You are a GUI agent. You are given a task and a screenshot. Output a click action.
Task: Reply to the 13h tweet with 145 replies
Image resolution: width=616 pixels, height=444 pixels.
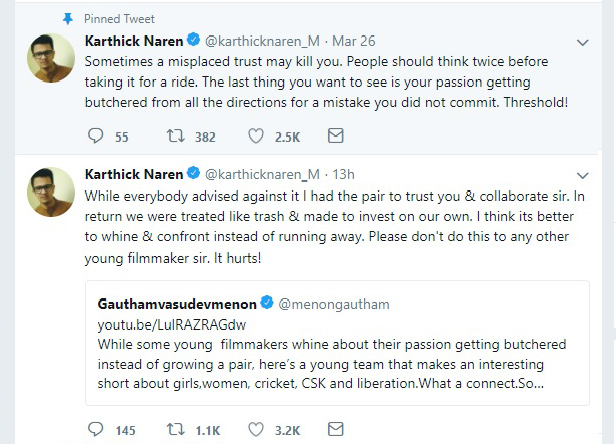tap(95, 429)
